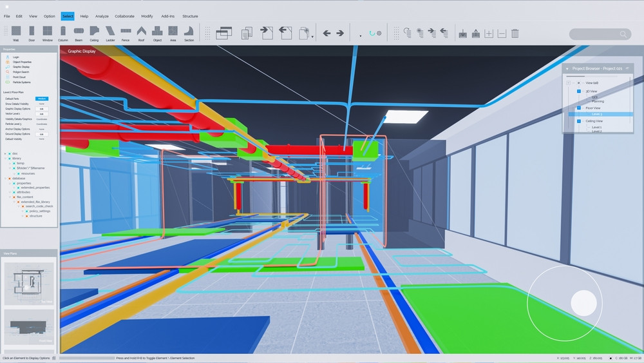Click the Medium button for Default Parts
This screenshot has height=363, width=644.
click(41, 99)
